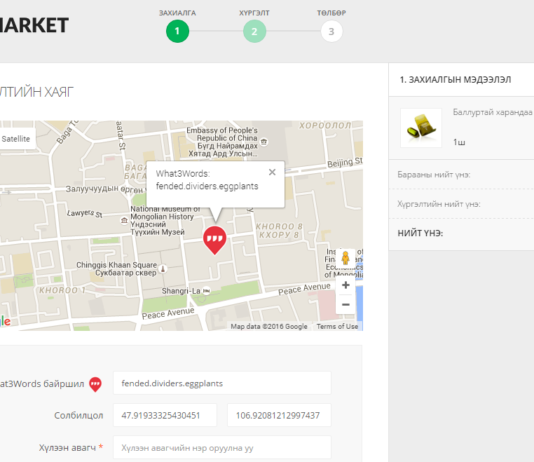Close the What3Words info popup

point(272,172)
